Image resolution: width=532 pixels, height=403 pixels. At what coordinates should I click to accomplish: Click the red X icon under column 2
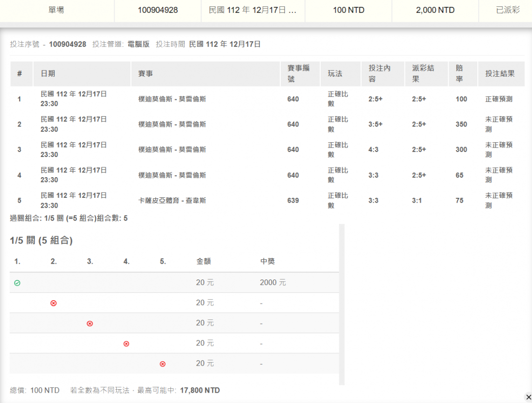pos(54,303)
